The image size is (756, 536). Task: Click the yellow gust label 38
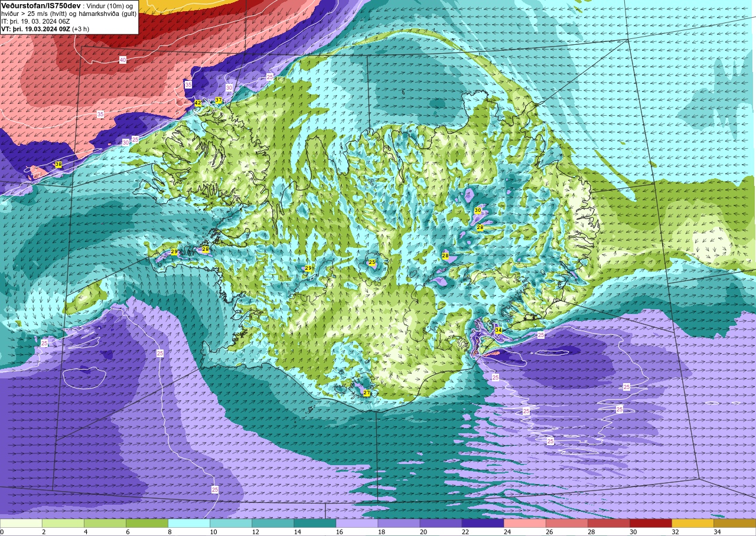58,164
